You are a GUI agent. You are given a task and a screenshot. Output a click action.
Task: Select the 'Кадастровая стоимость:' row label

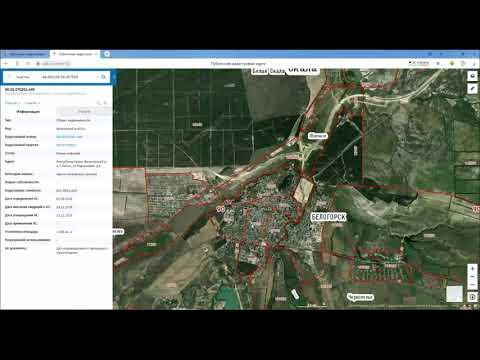click(23, 190)
